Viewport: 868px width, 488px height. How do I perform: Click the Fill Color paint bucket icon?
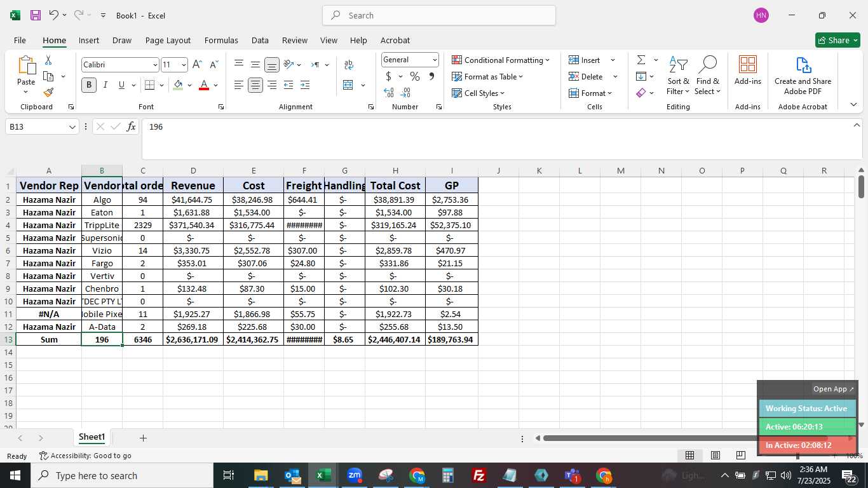pos(178,85)
